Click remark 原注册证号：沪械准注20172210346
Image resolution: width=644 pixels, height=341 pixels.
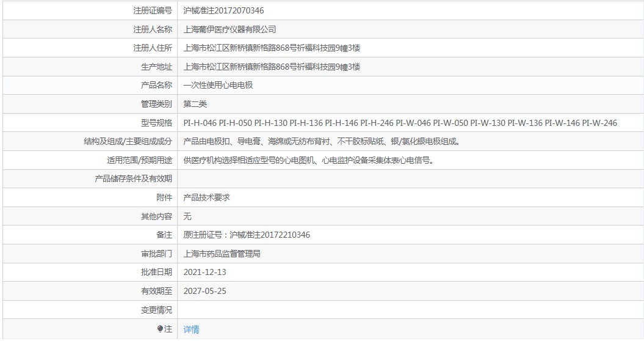(247, 235)
